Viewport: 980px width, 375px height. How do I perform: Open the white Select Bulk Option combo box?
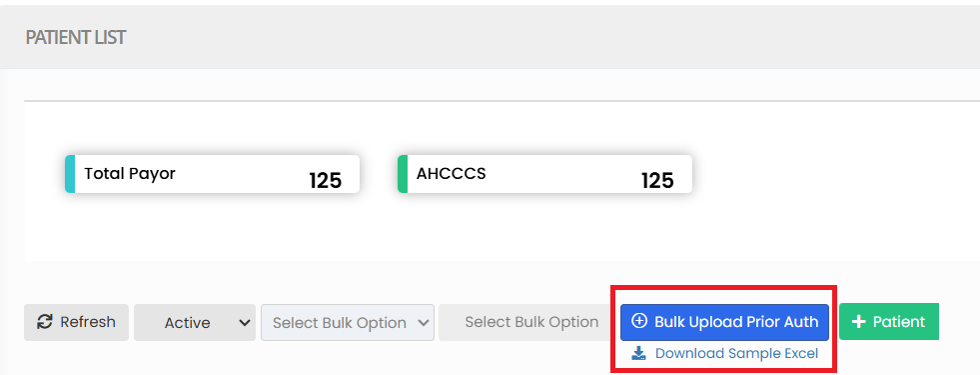pyautogui.click(x=348, y=322)
